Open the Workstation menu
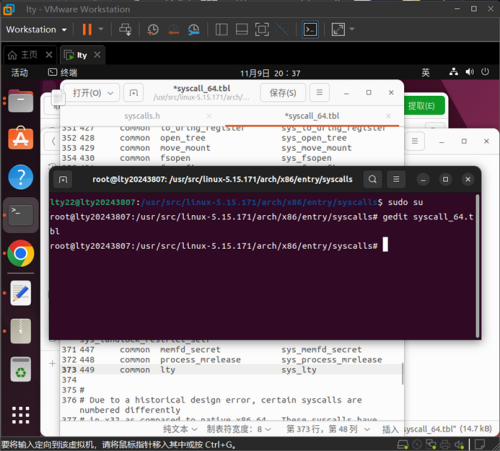 point(36,29)
